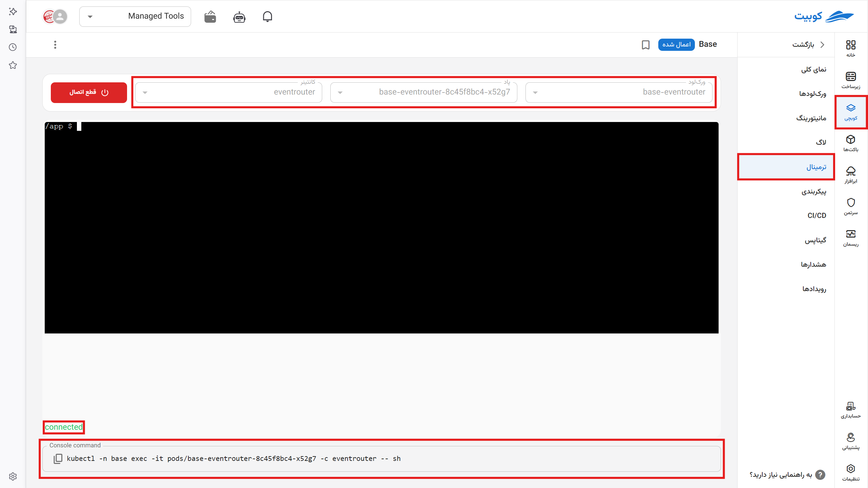Open the Managed Tools dropdown

135,16
